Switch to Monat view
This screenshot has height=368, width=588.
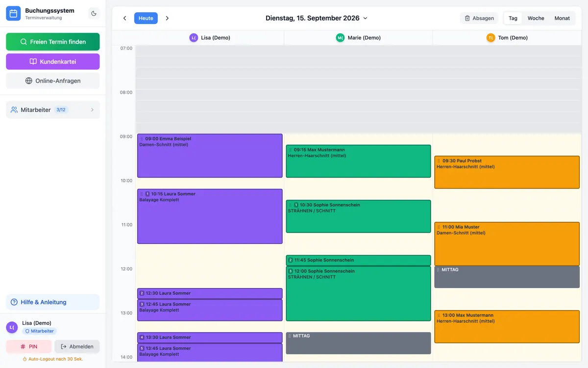562,18
